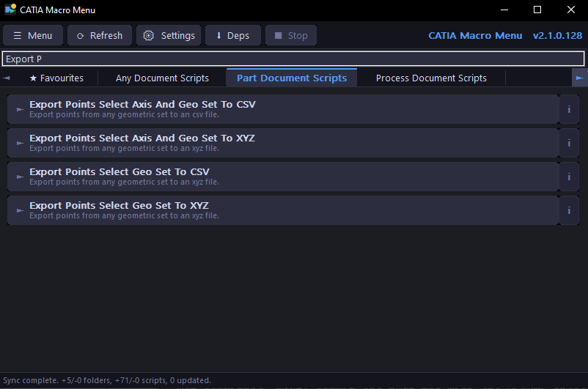
Task: Run Export Points Select Axis And Geo Set To CSV
Action: [283, 109]
